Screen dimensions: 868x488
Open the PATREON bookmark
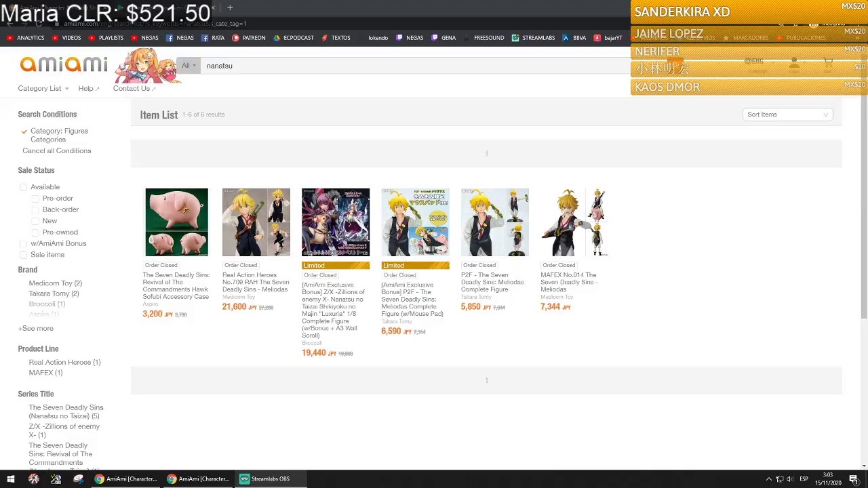click(x=249, y=38)
